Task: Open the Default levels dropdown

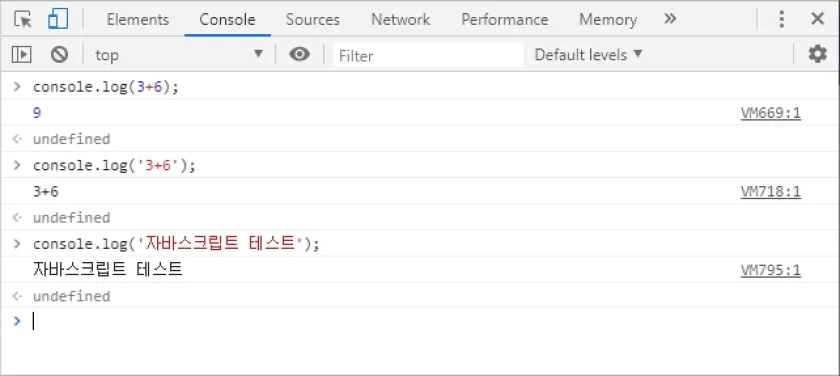Action: coord(588,55)
